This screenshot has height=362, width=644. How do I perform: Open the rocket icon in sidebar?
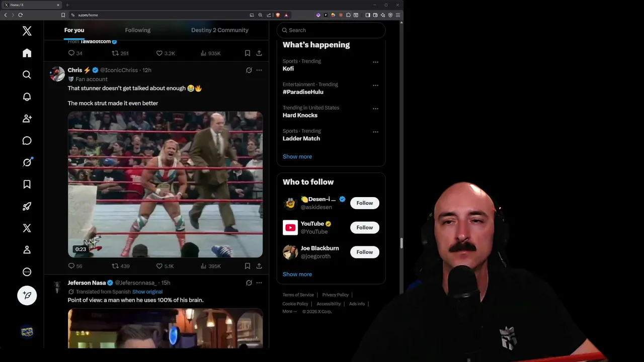pos(27,206)
